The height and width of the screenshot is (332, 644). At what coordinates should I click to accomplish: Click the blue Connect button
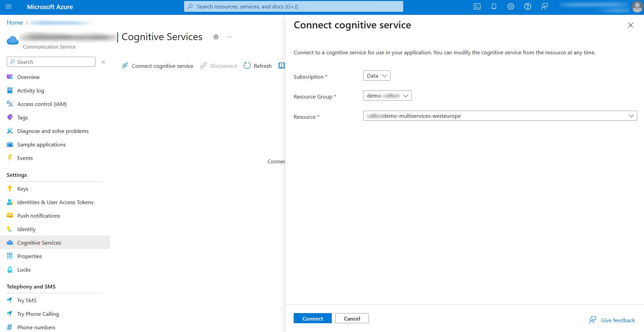pyautogui.click(x=313, y=318)
